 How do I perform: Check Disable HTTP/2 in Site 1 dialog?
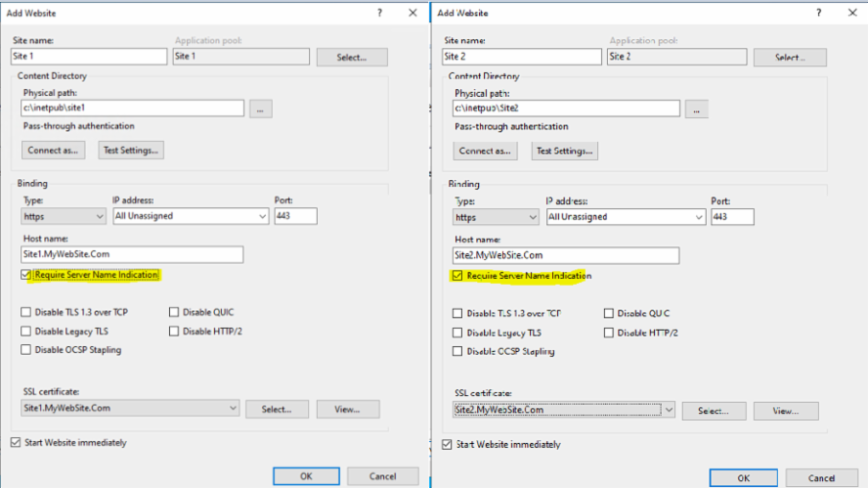pyautogui.click(x=174, y=332)
